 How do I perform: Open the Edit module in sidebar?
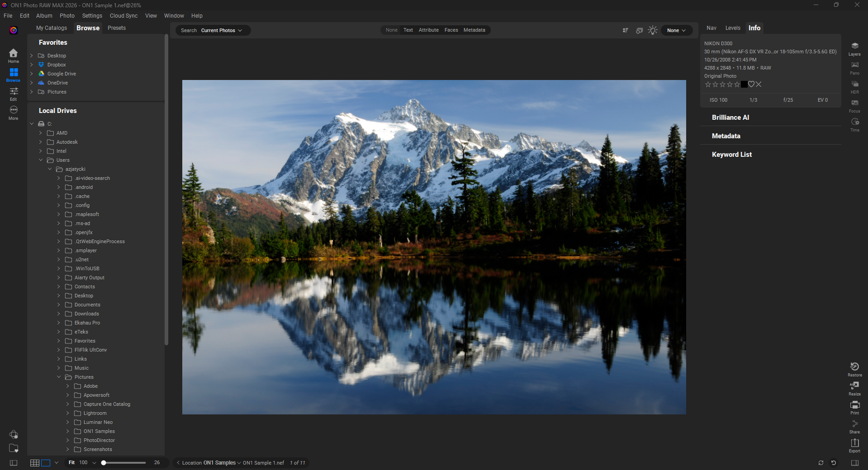pos(14,94)
